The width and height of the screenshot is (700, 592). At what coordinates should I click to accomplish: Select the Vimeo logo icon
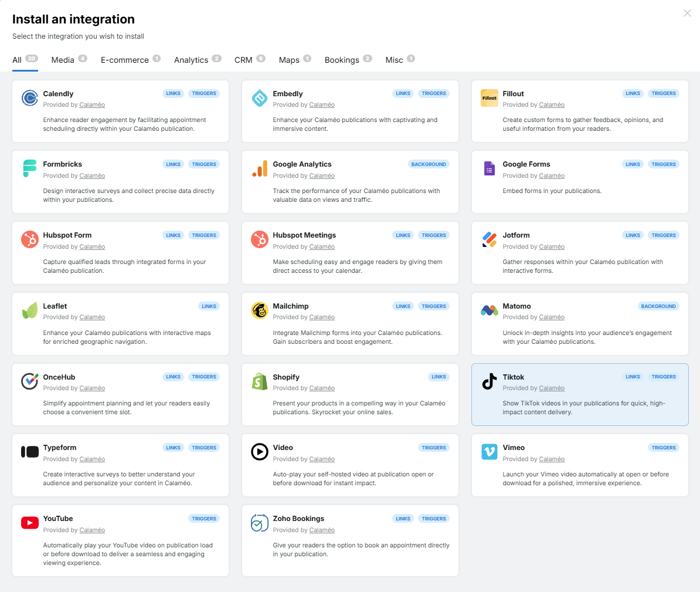489,452
